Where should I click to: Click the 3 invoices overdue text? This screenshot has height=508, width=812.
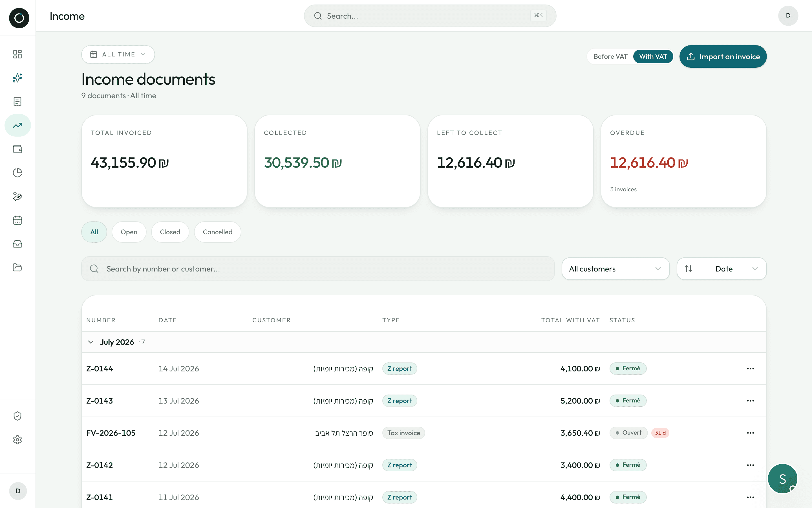coord(623,189)
